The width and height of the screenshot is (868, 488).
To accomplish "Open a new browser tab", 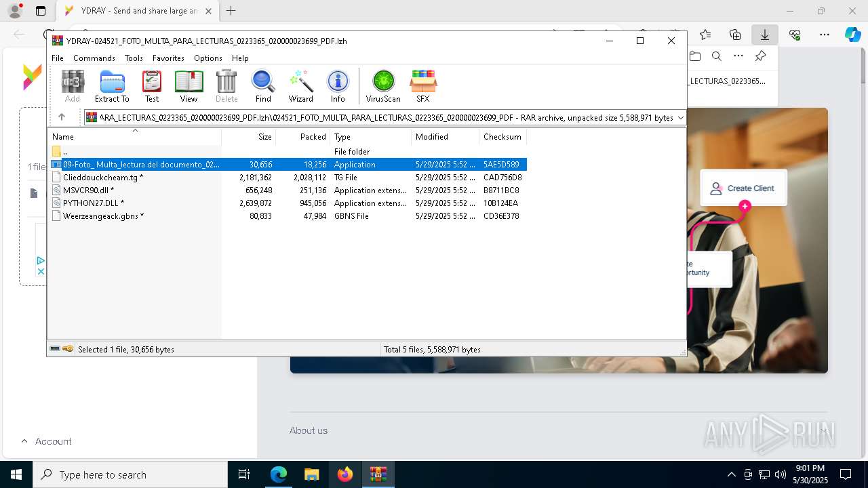I will tap(231, 11).
